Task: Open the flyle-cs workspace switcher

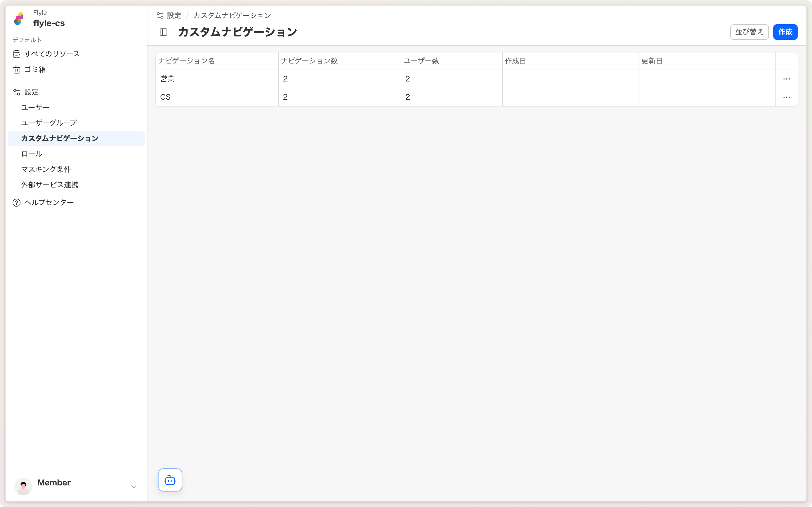Action: point(49,23)
